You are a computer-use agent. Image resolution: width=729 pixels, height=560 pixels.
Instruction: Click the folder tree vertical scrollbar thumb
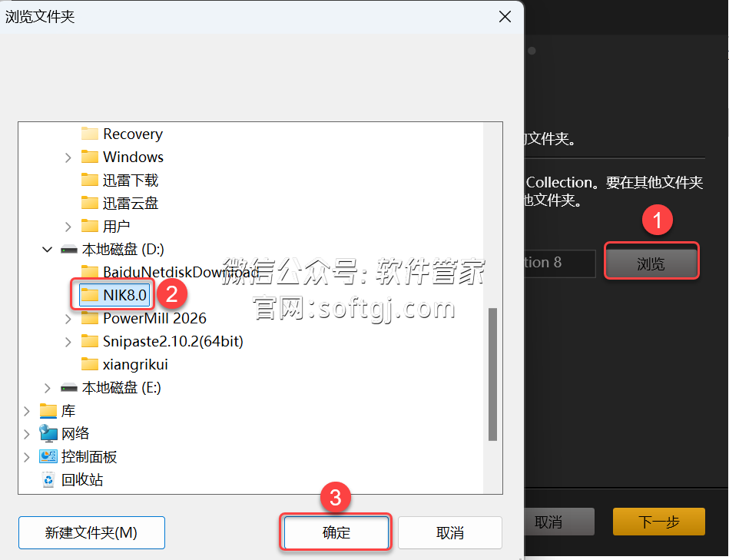(493, 374)
